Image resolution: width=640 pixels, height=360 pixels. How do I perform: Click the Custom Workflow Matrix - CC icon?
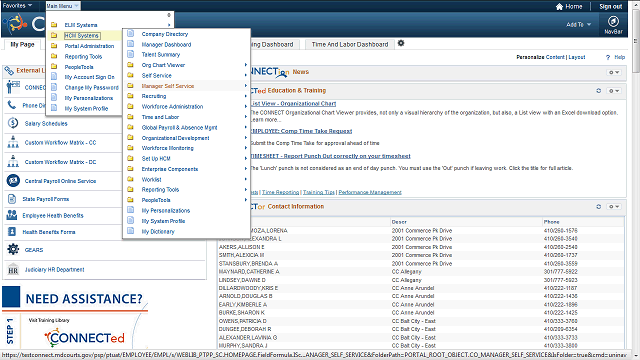coord(13,142)
